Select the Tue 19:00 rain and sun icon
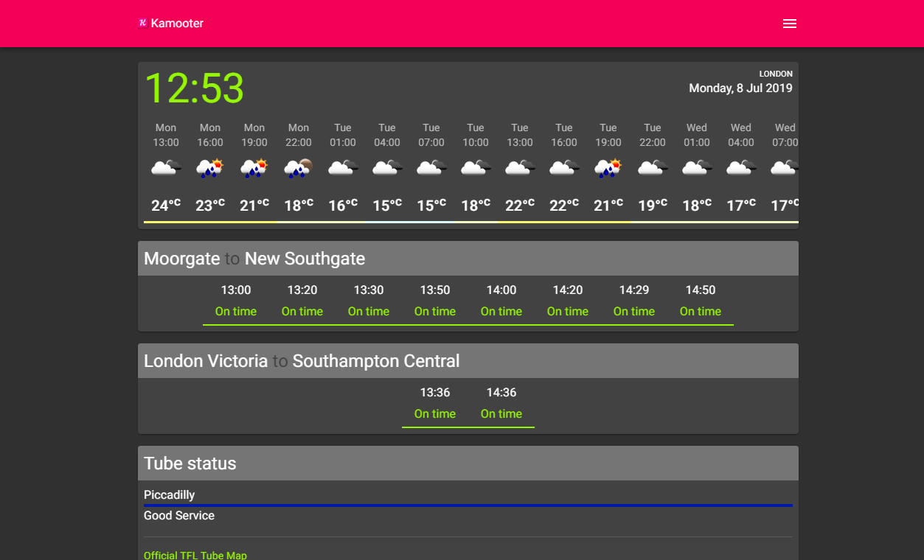Viewport: 924px width, 560px height. point(608,169)
